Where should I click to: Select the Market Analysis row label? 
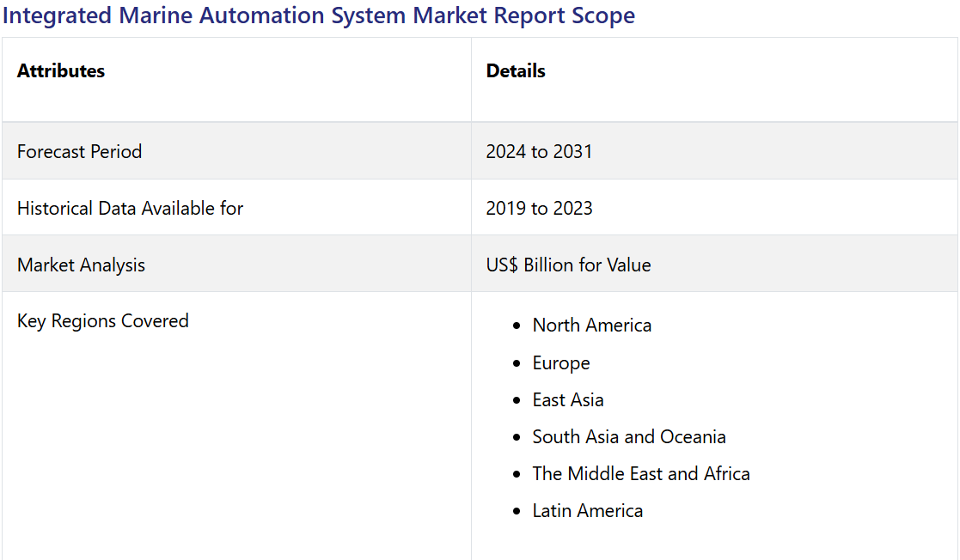(81, 265)
